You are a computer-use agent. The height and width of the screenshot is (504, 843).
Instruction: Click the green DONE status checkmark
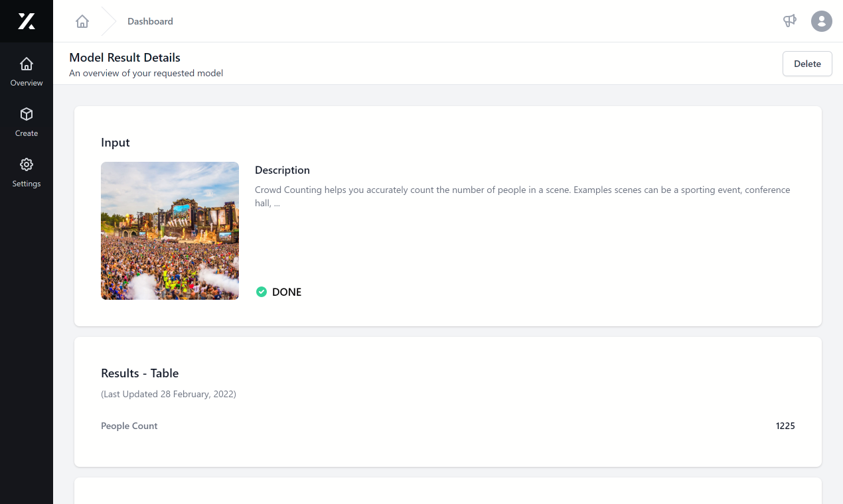262,292
